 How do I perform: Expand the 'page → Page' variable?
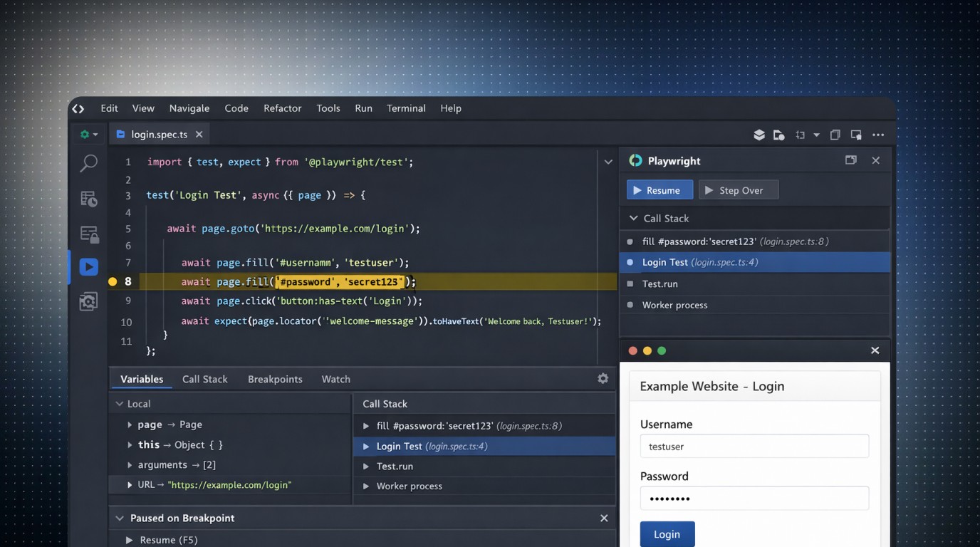click(130, 424)
